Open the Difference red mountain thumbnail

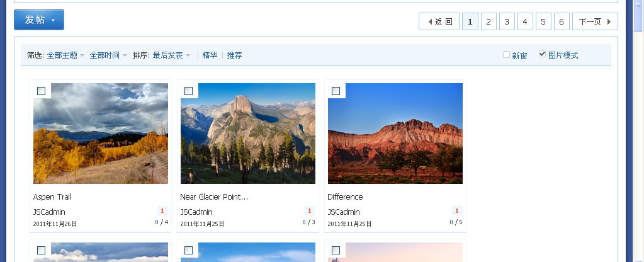tap(395, 134)
